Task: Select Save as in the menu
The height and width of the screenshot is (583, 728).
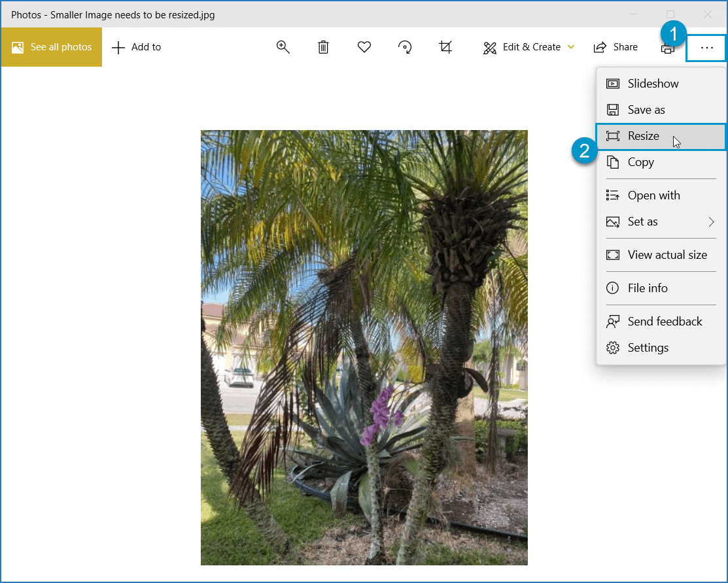Action: point(646,110)
